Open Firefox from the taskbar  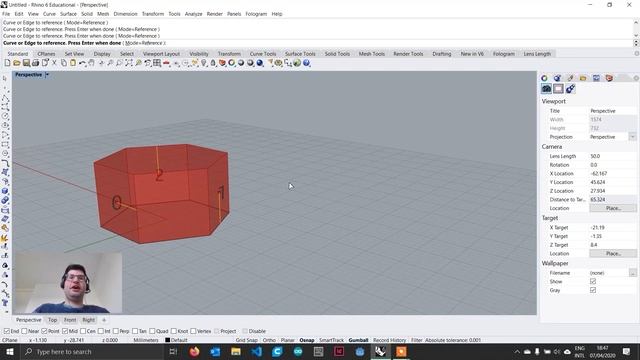click(195, 351)
